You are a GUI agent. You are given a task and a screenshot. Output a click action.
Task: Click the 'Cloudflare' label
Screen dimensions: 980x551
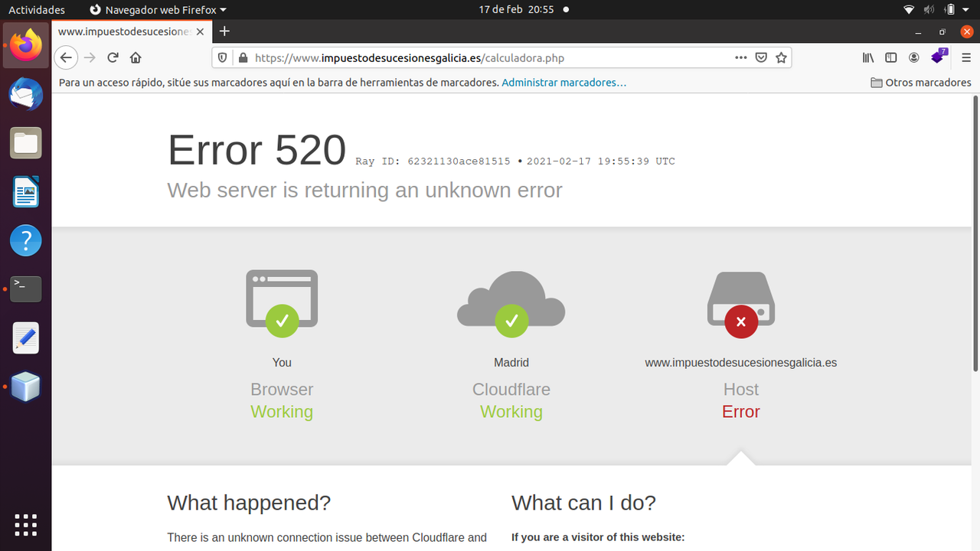point(511,390)
